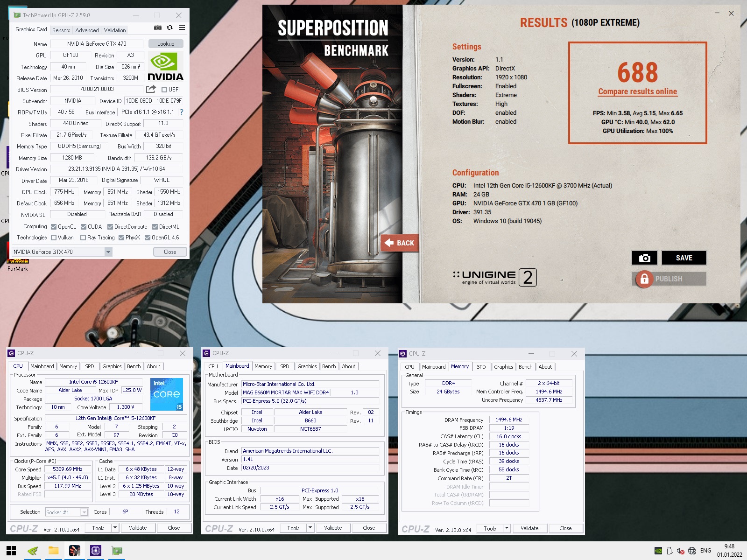The image size is (747, 560).
Task: Click MAG B660M MORTAR MAX WIFI DDR4 model text
Action: (286, 393)
